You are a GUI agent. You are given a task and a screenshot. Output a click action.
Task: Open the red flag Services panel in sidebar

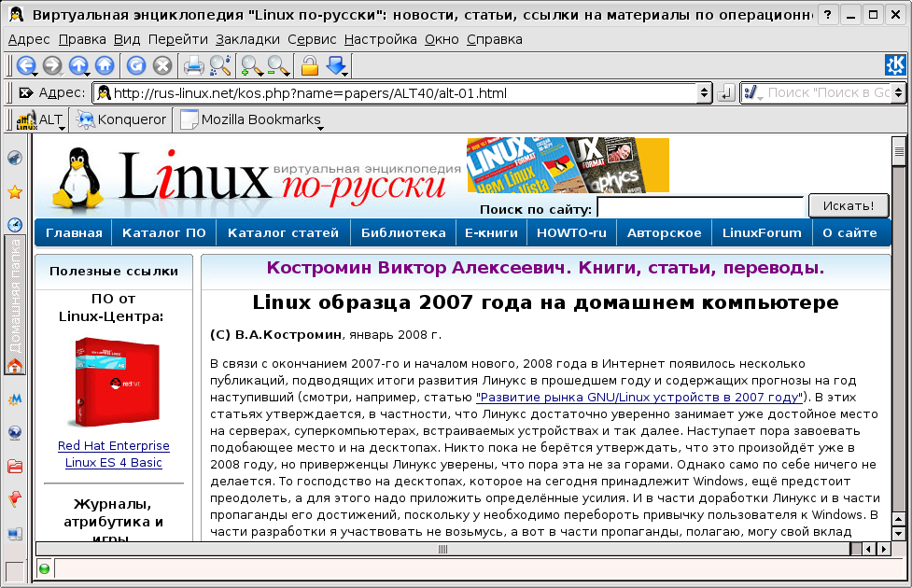[15, 499]
